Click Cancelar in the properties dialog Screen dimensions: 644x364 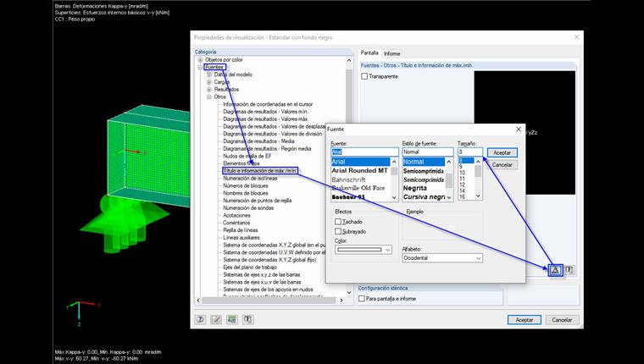pos(562,320)
